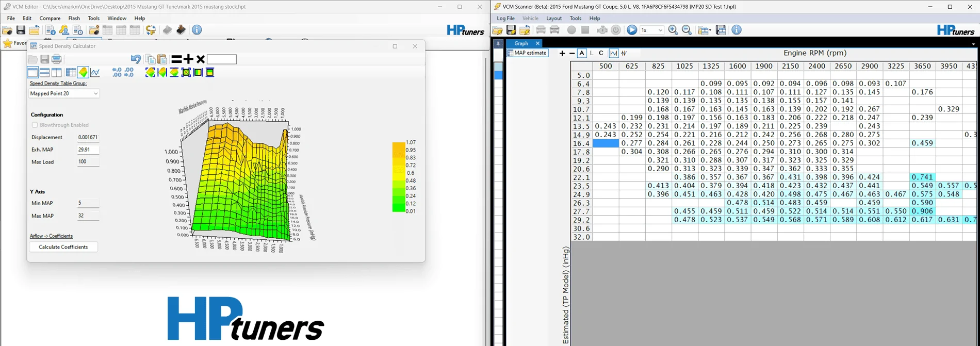The image size is (980, 346).
Task: Pin the scanner side panel
Action: coord(498,44)
